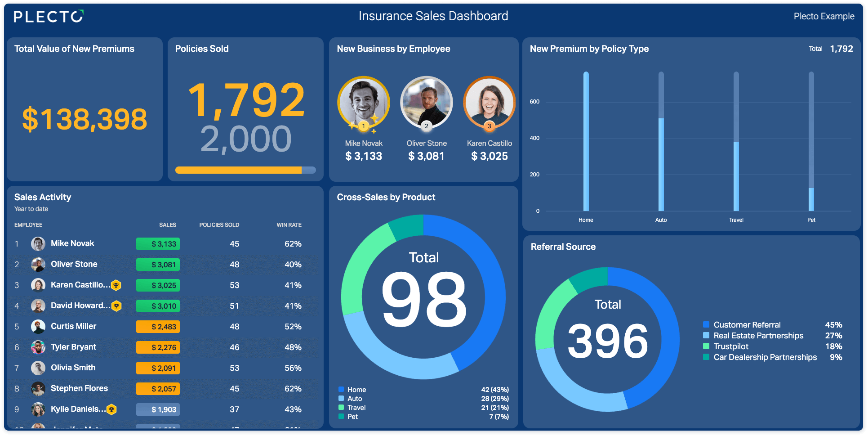Click the trophy badge beside David Howard
868x436 pixels.
116,306
